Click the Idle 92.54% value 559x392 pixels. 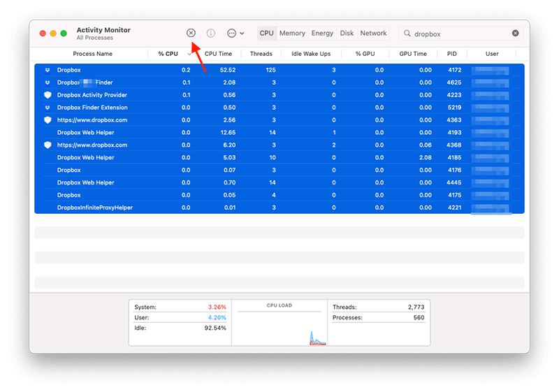(x=215, y=328)
